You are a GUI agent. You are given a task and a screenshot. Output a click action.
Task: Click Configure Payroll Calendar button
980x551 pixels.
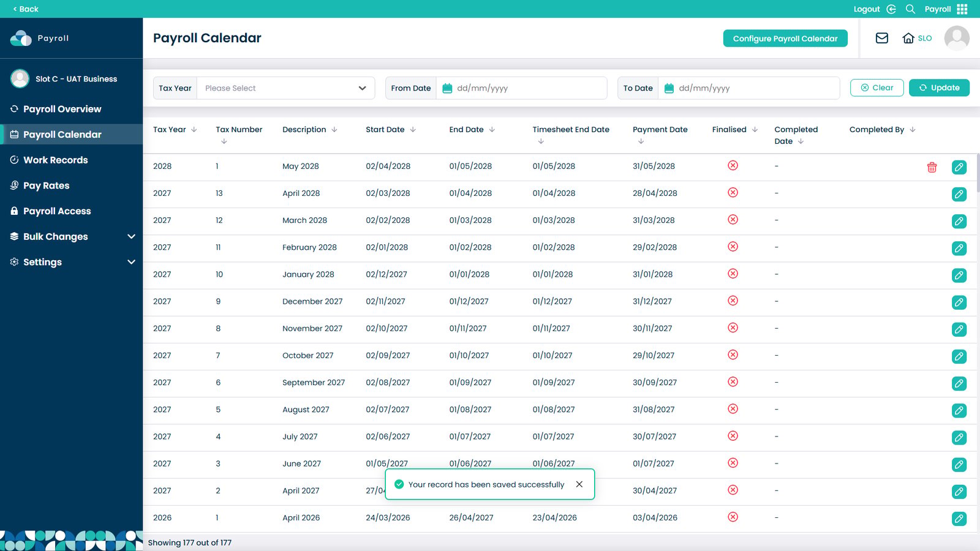[785, 39]
